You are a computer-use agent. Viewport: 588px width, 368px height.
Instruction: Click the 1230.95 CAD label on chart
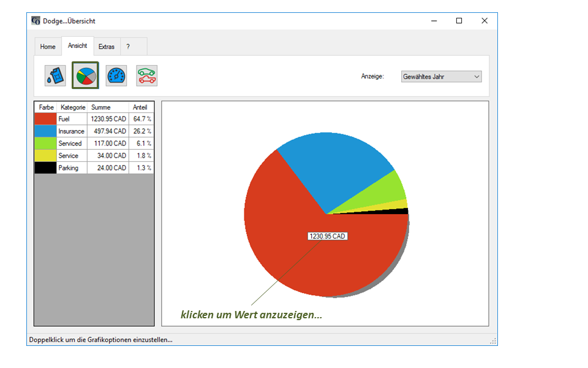[328, 236]
